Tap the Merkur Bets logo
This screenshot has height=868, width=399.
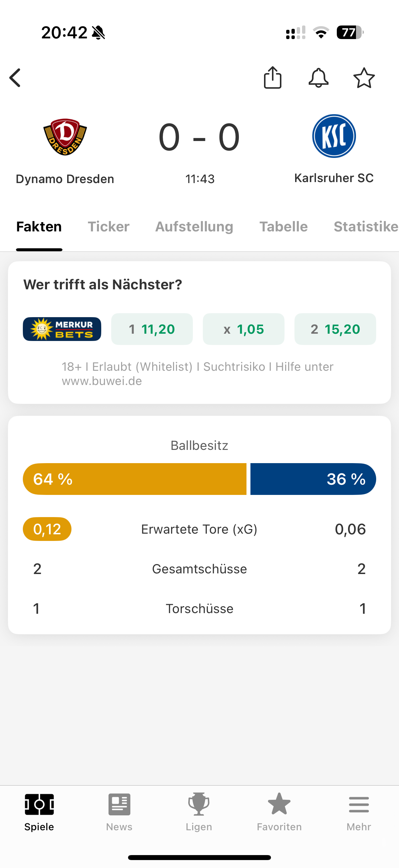pos(62,329)
